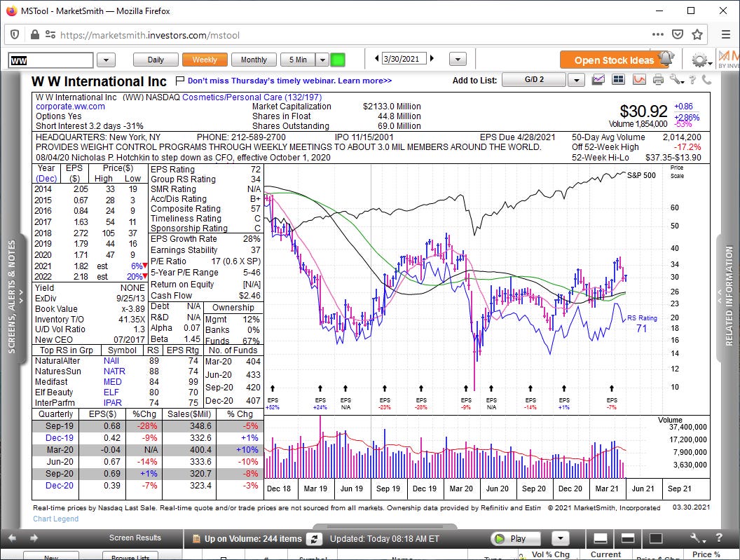Open the page actions three-dot menu
This screenshot has width=740, height=560.
coord(657,34)
